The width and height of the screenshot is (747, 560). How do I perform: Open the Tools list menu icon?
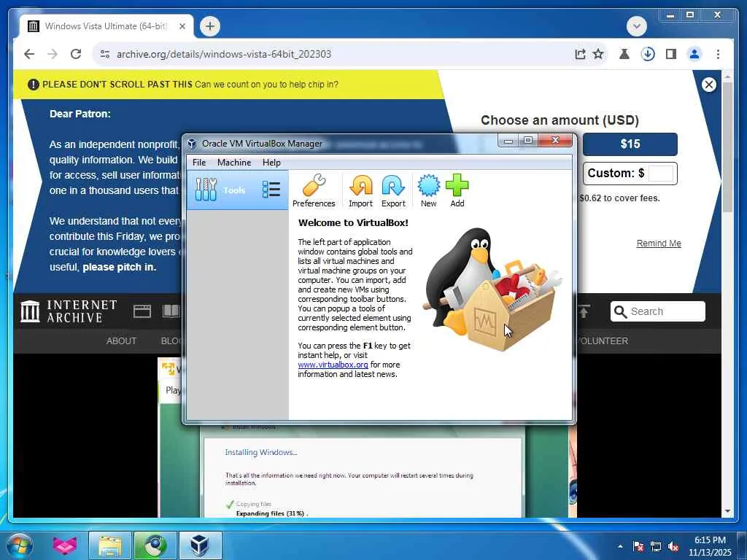[271, 190]
